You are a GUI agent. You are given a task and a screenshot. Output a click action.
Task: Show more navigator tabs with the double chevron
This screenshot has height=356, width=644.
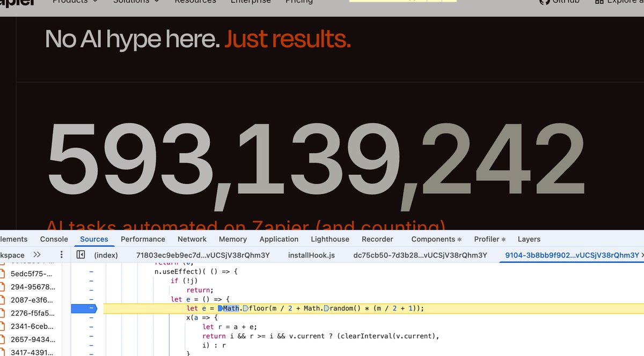[x=37, y=255]
